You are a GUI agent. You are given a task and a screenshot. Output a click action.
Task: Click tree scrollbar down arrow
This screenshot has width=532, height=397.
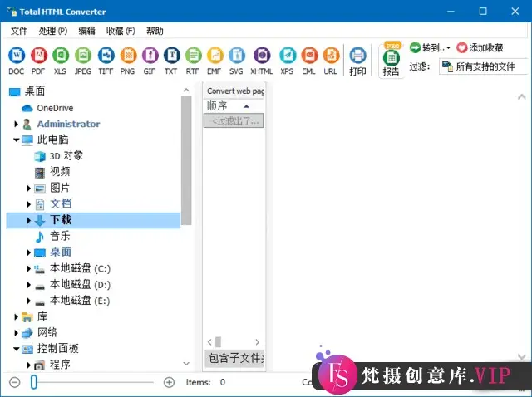point(186,364)
